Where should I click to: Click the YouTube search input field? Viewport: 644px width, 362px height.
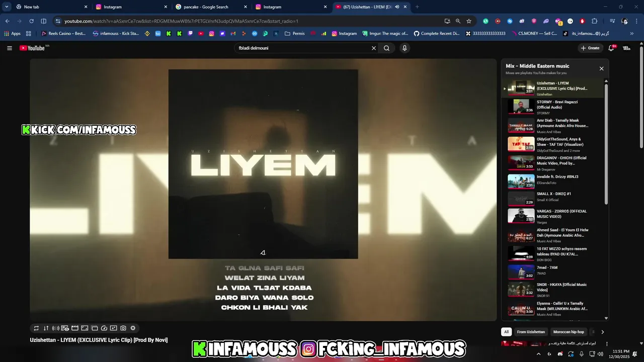point(302,48)
